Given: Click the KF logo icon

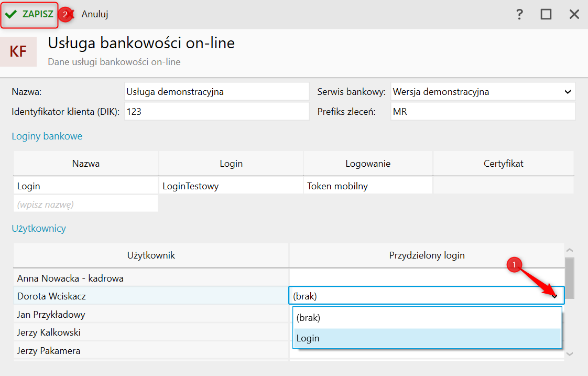Looking at the screenshot, I should (x=18, y=51).
